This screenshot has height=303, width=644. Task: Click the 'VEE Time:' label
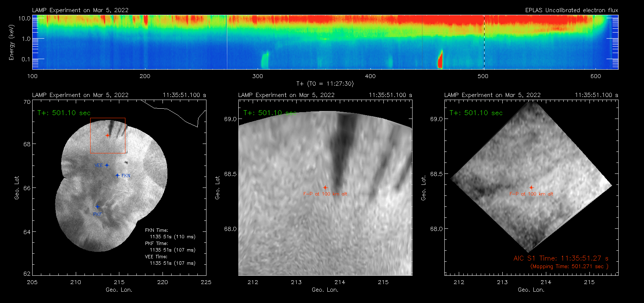(x=156, y=257)
